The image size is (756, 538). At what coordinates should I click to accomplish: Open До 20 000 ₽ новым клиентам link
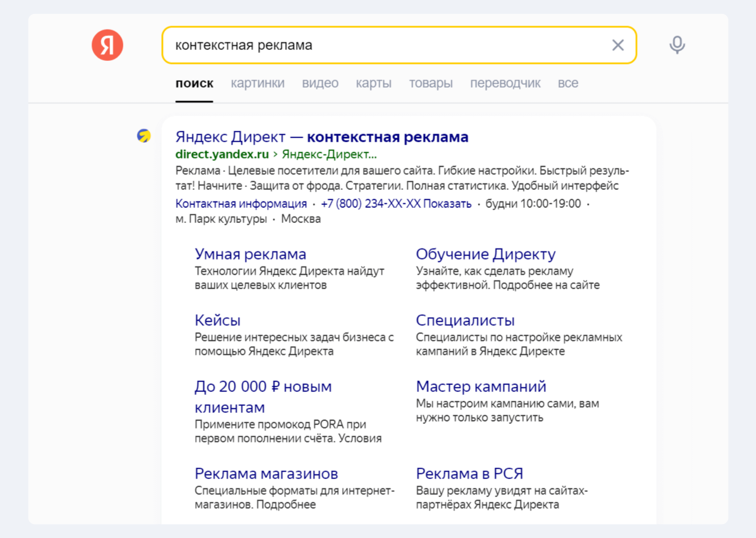point(263,397)
